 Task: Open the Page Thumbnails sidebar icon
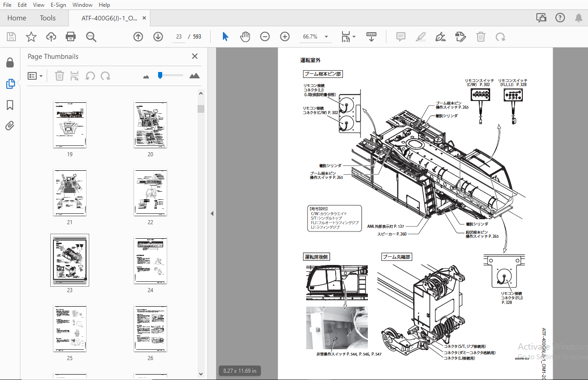(x=10, y=84)
